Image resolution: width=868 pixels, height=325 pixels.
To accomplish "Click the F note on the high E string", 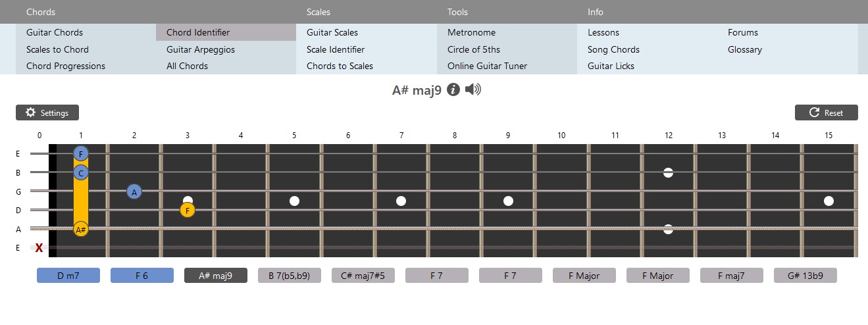I will click(81, 154).
